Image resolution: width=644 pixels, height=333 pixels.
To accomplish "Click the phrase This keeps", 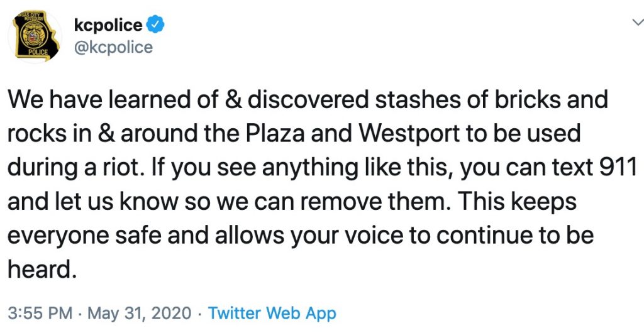I will [x=518, y=201].
